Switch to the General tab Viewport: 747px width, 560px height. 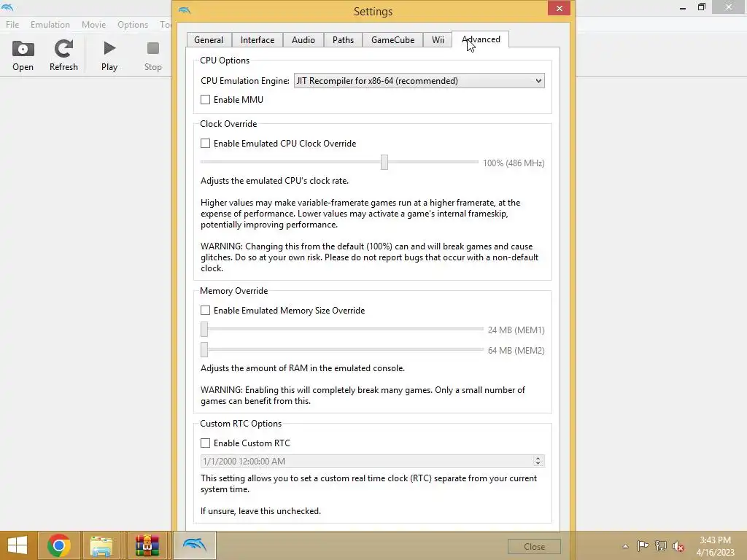[209, 40]
